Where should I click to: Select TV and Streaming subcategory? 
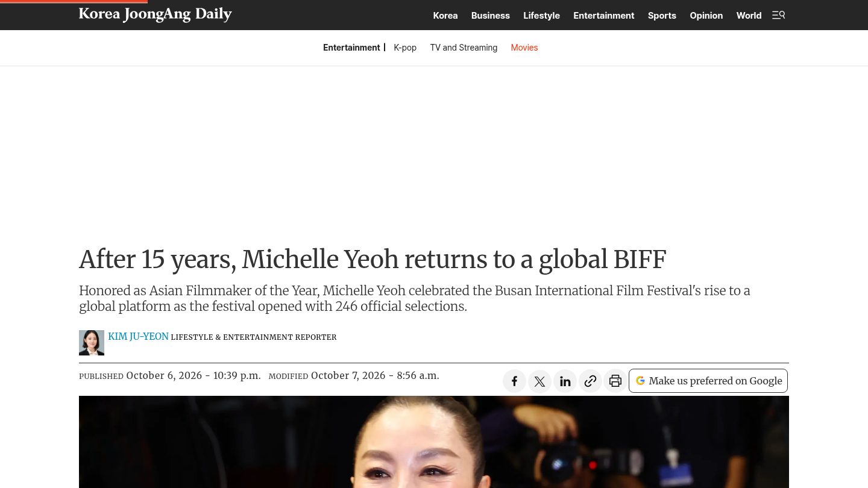(x=464, y=48)
